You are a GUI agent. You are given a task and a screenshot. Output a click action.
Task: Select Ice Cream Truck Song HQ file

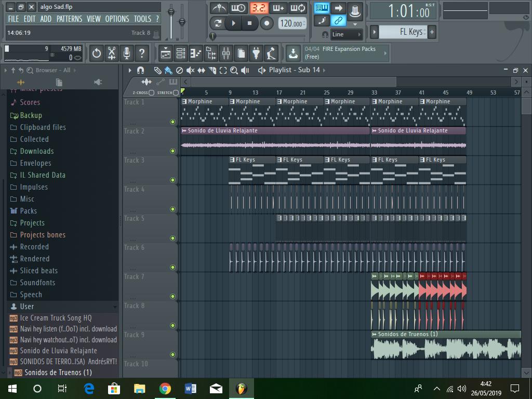(x=56, y=318)
